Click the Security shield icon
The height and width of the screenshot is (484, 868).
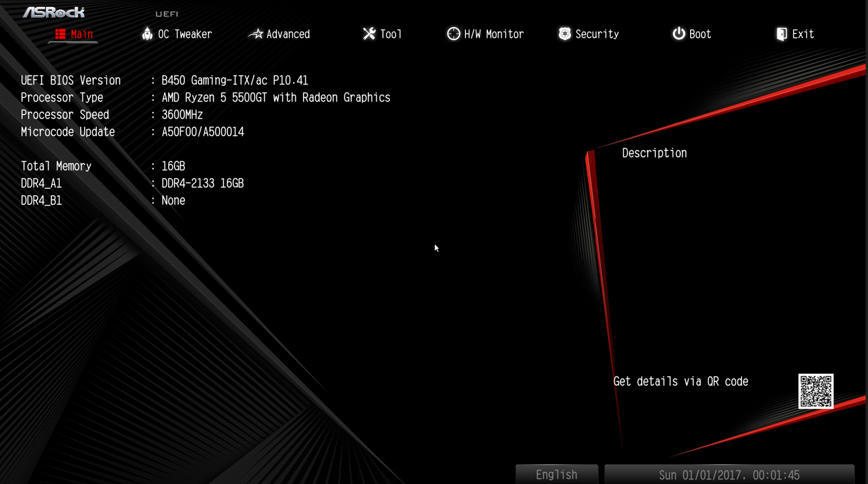564,34
